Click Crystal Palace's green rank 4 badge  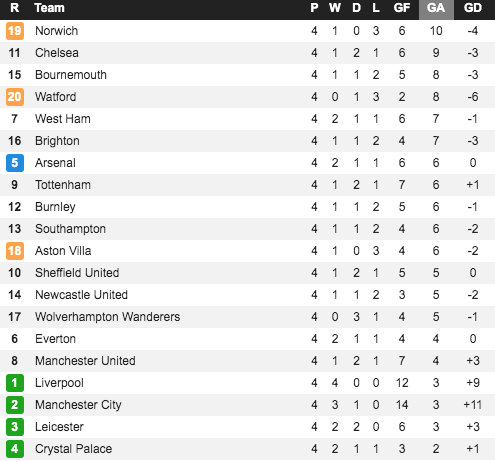(15, 449)
